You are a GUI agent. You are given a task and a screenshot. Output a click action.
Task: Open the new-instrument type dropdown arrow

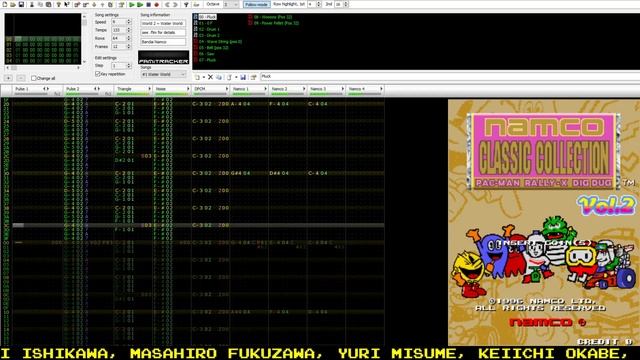click(204, 77)
